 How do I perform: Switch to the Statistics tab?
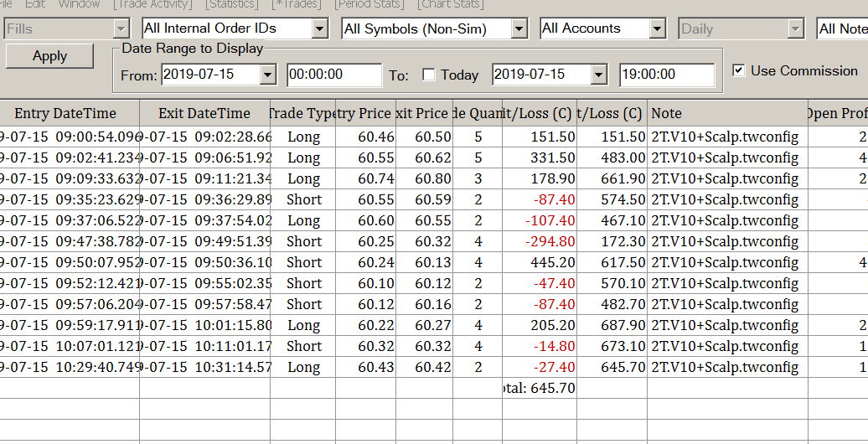click(x=233, y=4)
